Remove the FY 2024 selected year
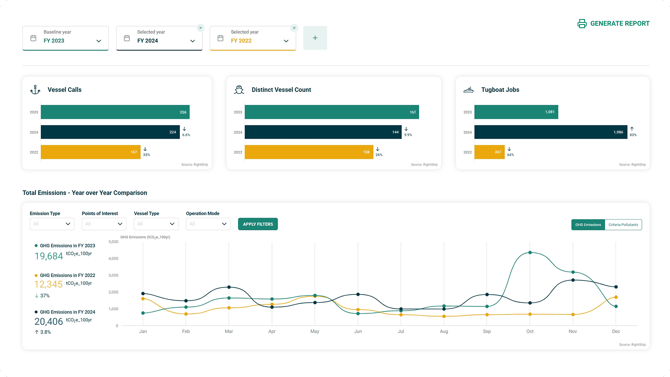 click(x=200, y=28)
